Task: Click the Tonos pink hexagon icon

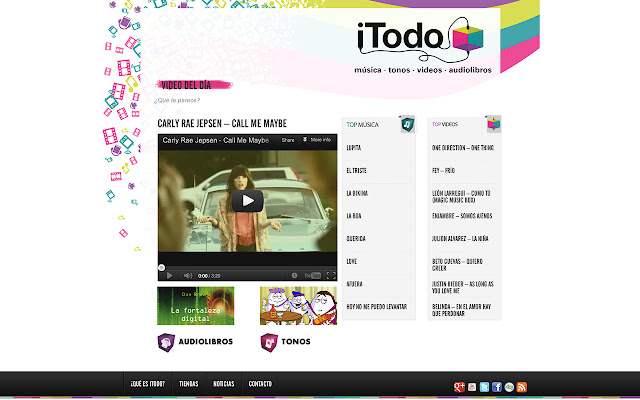Action: click(269, 342)
